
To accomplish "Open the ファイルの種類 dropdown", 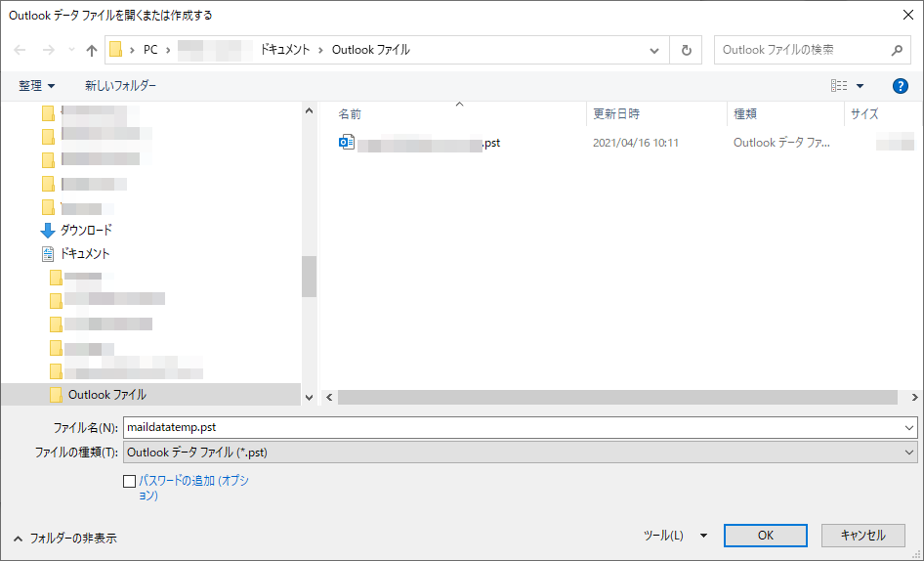I will [x=521, y=453].
